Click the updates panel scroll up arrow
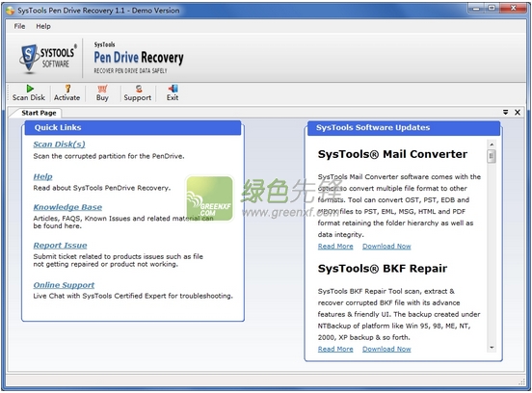Screen dimensions: 532x393 [492, 144]
